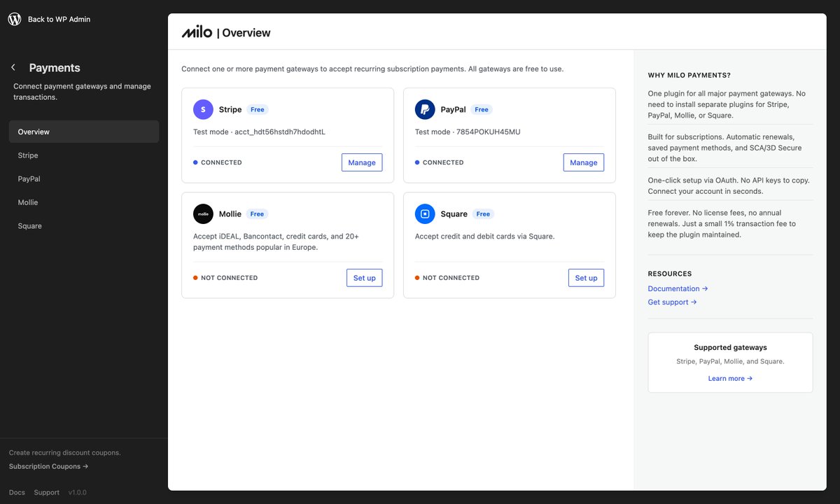
Task: Click Docs link in sidebar footer
Action: [x=17, y=493]
